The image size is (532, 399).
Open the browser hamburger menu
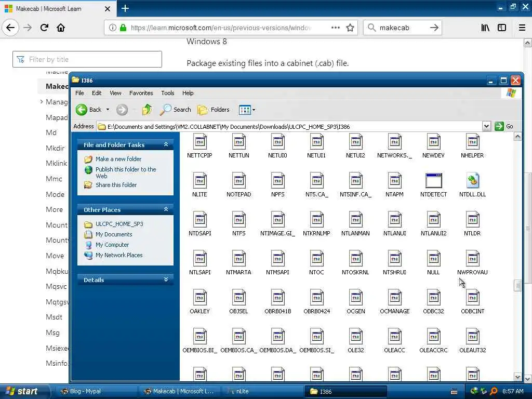(522, 28)
